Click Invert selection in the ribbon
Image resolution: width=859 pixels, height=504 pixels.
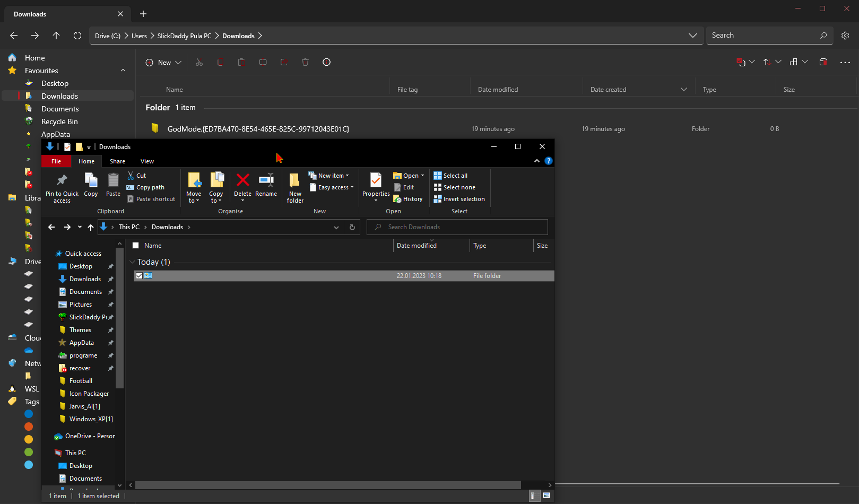pyautogui.click(x=459, y=199)
